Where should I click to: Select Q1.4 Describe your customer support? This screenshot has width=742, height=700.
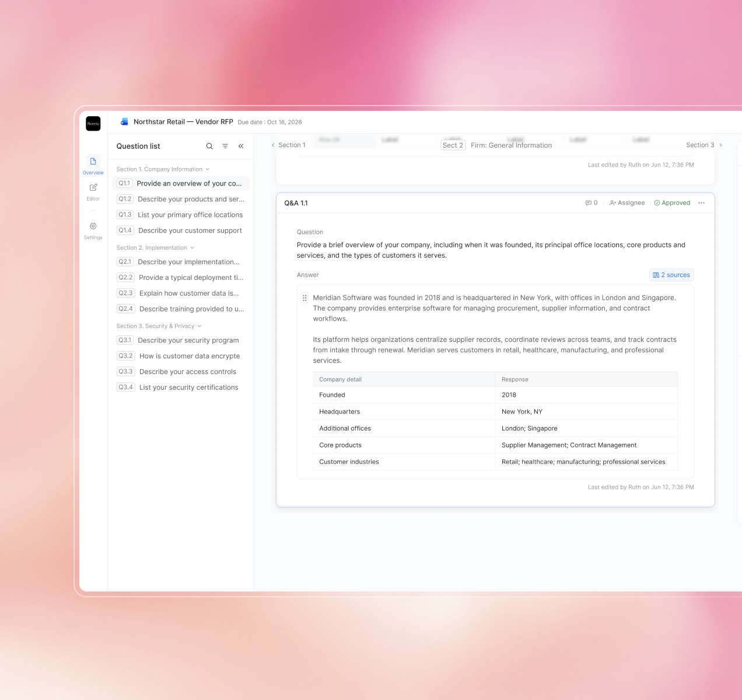181,230
